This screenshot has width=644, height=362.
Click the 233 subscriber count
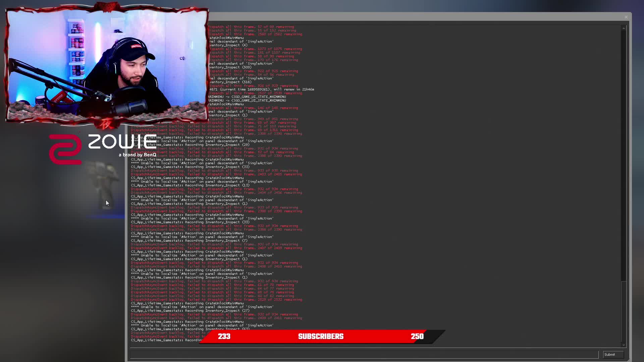224,337
